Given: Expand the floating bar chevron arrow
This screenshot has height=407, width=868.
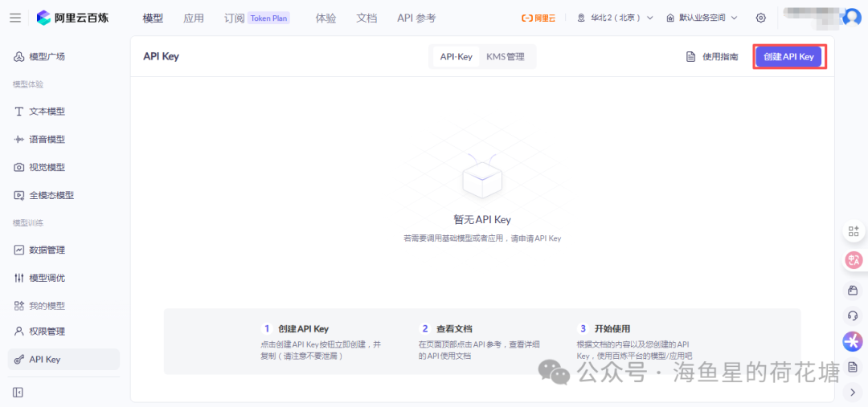Looking at the screenshot, I should pyautogui.click(x=853, y=393).
